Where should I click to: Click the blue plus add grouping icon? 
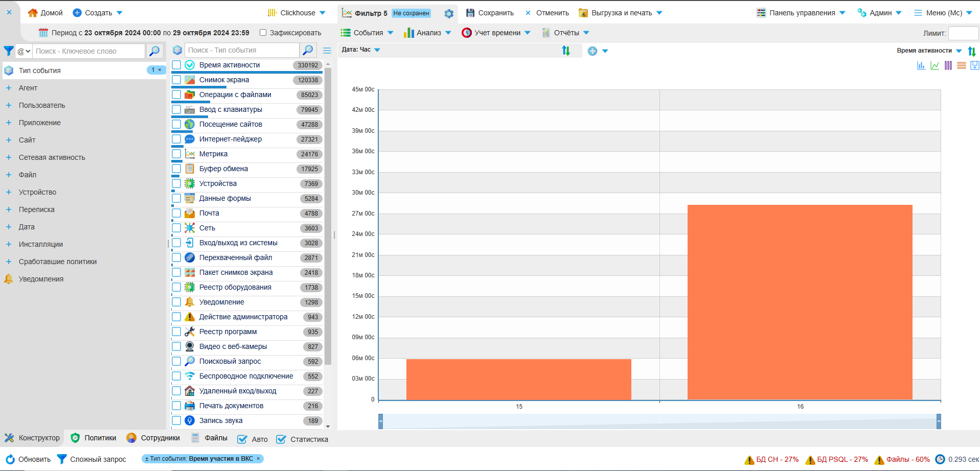click(x=592, y=51)
